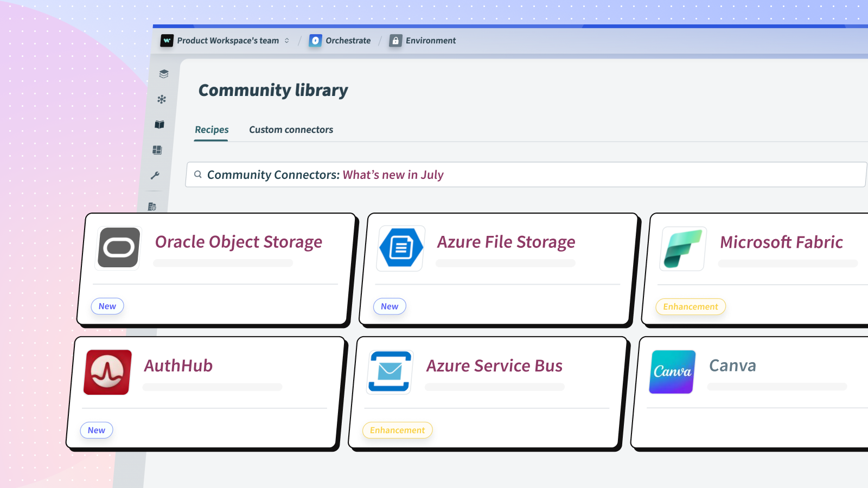The image size is (868, 488).
Task: Open the Environment breadcrumb link
Action: (431, 41)
